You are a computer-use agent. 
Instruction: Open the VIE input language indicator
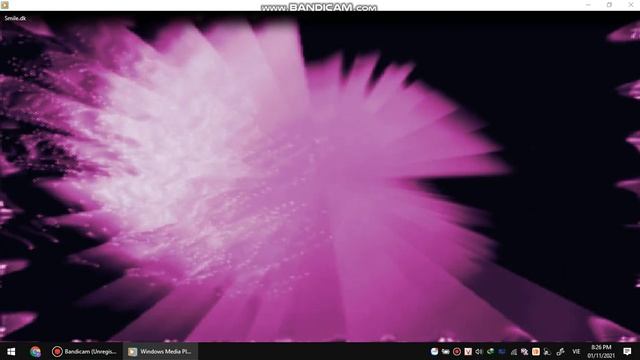click(576, 351)
